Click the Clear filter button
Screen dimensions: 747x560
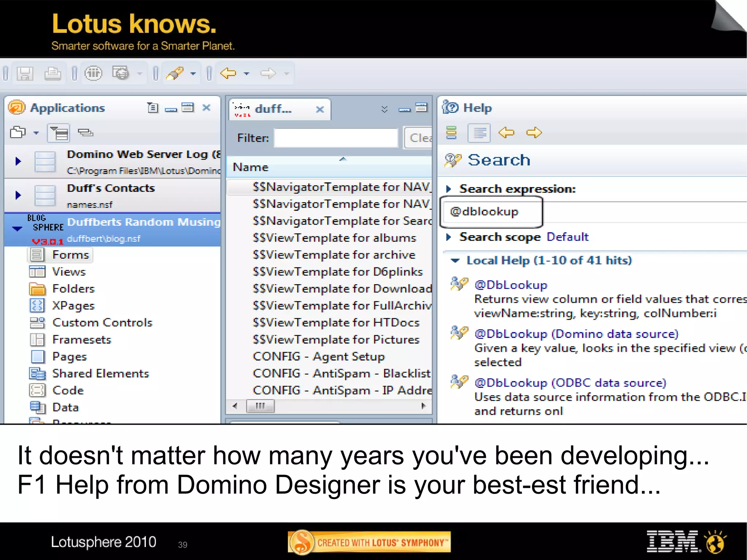point(418,138)
